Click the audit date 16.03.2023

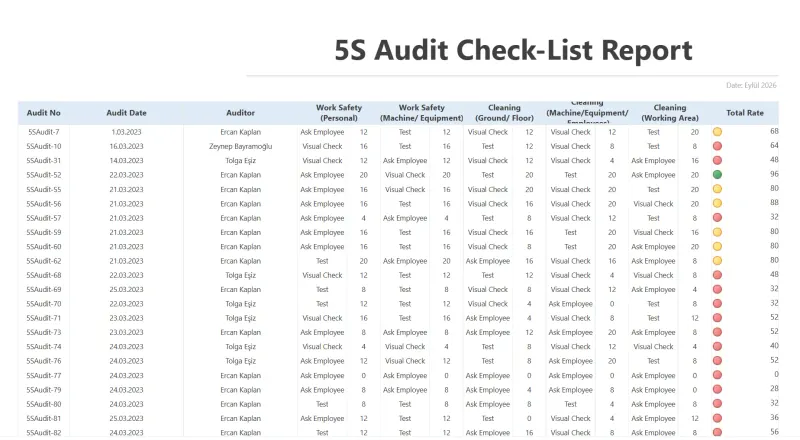(x=127, y=146)
